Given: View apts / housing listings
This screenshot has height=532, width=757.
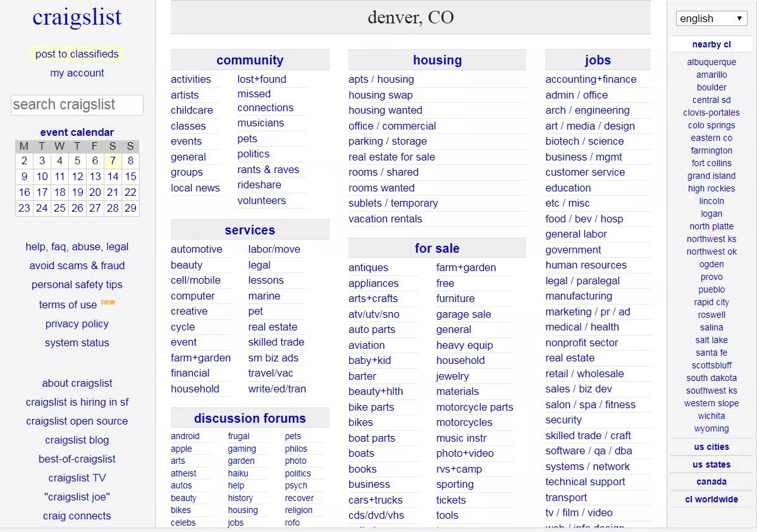Looking at the screenshot, I should point(381,79).
